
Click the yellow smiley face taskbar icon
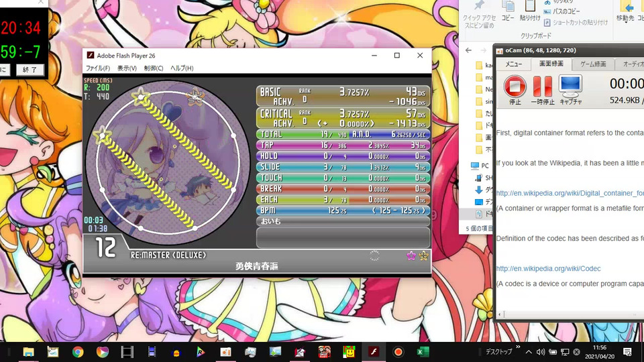click(x=349, y=352)
